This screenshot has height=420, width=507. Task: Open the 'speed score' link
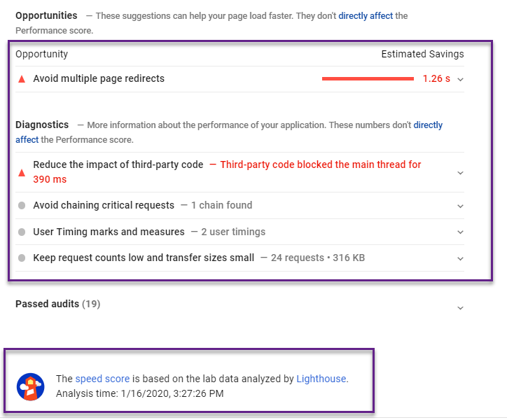102,379
